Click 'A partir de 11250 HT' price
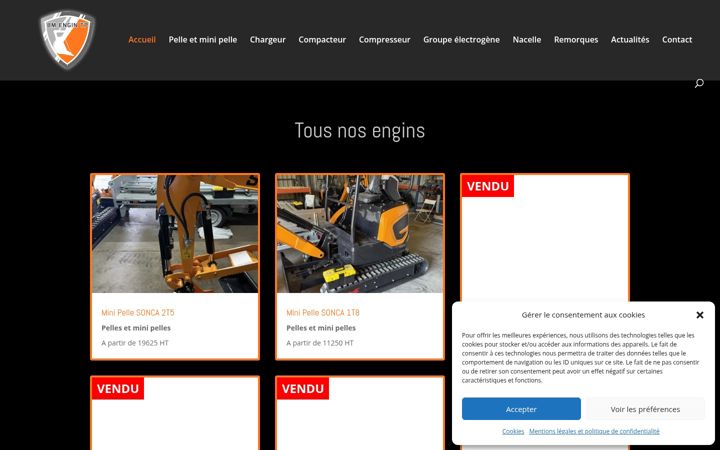The width and height of the screenshot is (720, 450). [x=320, y=343]
